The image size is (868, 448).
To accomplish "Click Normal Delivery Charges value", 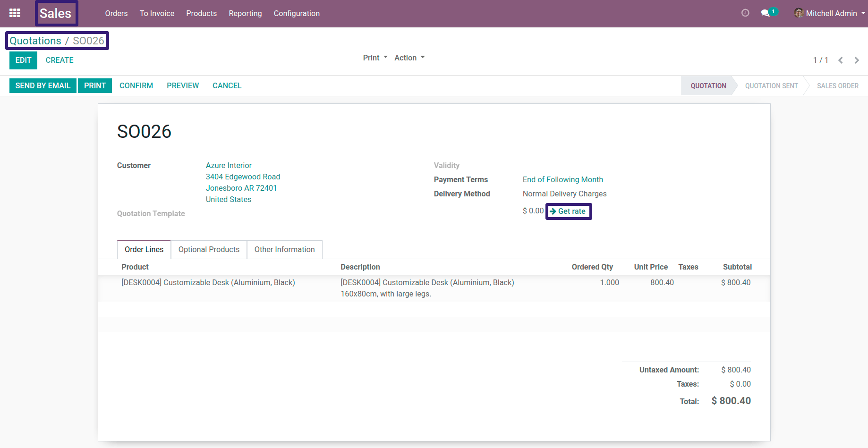I will tap(564, 194).
